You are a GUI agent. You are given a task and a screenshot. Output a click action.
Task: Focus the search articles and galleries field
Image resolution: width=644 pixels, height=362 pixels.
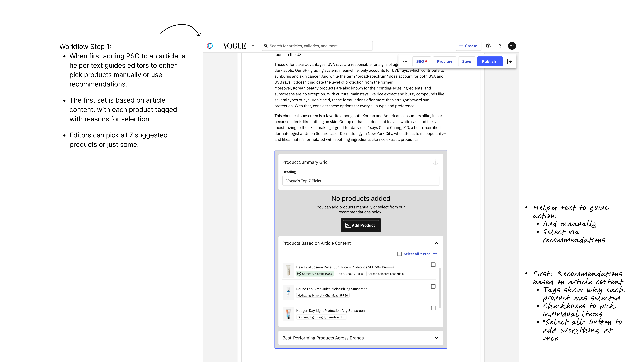(x=317, y=46)
